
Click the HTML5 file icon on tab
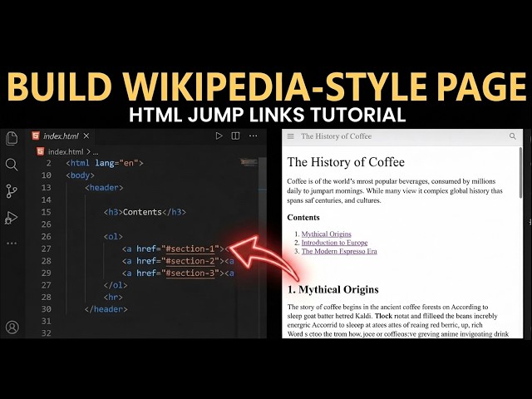(x=36, y=135)
